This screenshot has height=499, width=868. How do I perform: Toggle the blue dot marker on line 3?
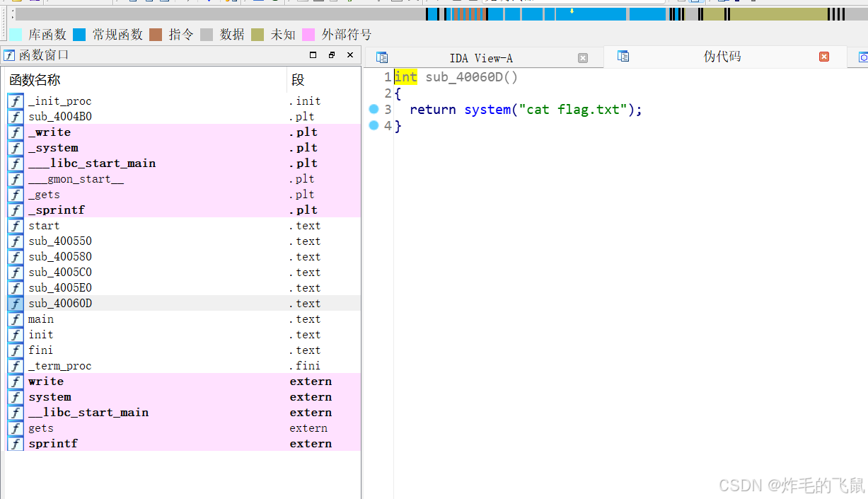tap(374, 109)
